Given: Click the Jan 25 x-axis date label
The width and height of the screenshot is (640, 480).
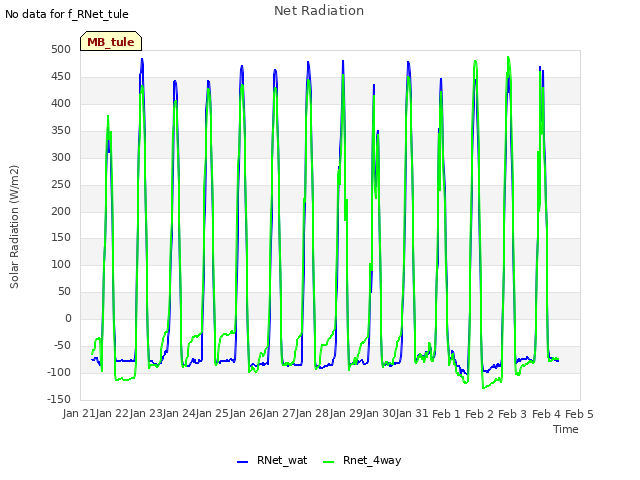Looking at the screenshot, I should pos(213,413).
